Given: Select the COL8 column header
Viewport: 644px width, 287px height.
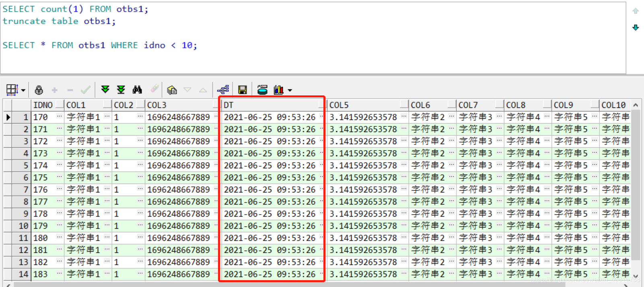Looking at the screenshot, I should (528, 105).
